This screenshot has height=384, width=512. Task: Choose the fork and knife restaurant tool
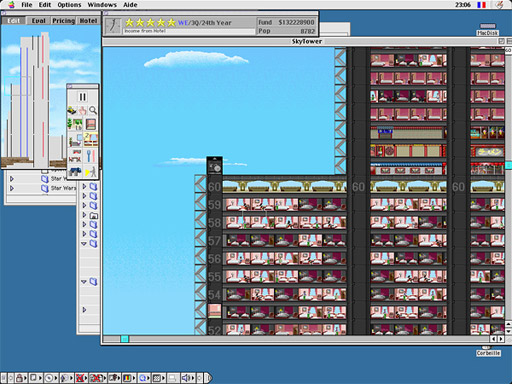[x=91, y=156]
